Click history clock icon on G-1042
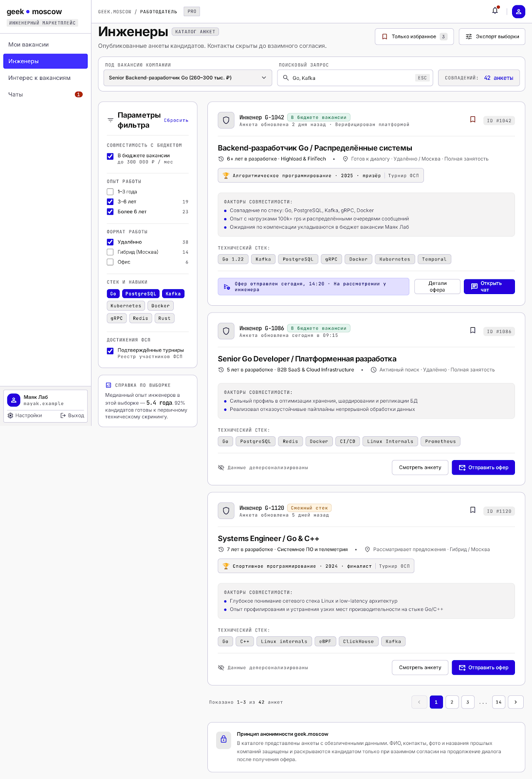The width and height of the screenshot is (532, 779). [x=221, y=159]
